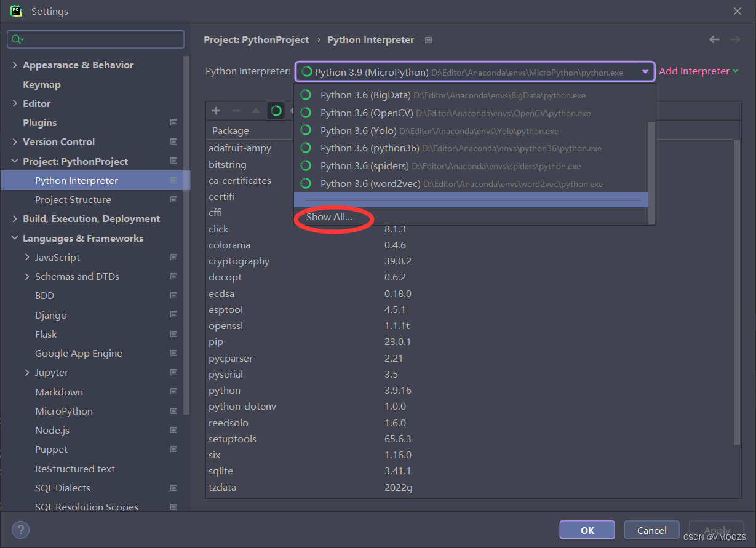Screen dimensions: 756x548
Task: Click the magnifier icon in settings search
Action: [x=17, y=39]
